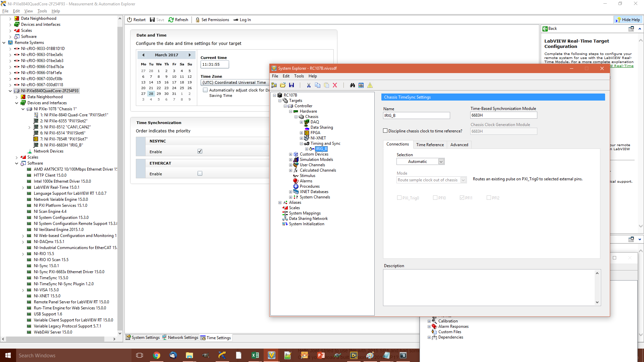Click Current time input field
Viewport: 644px width, 362px height.
click(x=215, y=64)
